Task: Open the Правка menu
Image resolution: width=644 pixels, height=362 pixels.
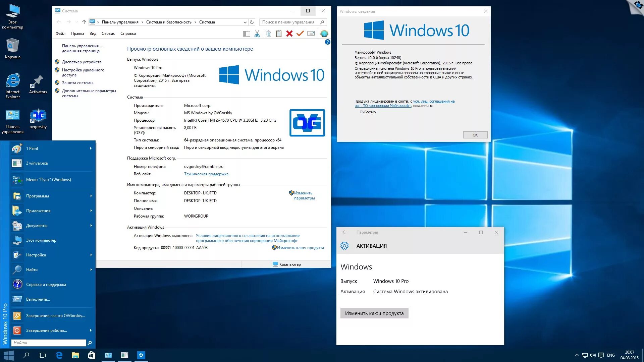Action: pyautogui.click(x=77, y=34)
